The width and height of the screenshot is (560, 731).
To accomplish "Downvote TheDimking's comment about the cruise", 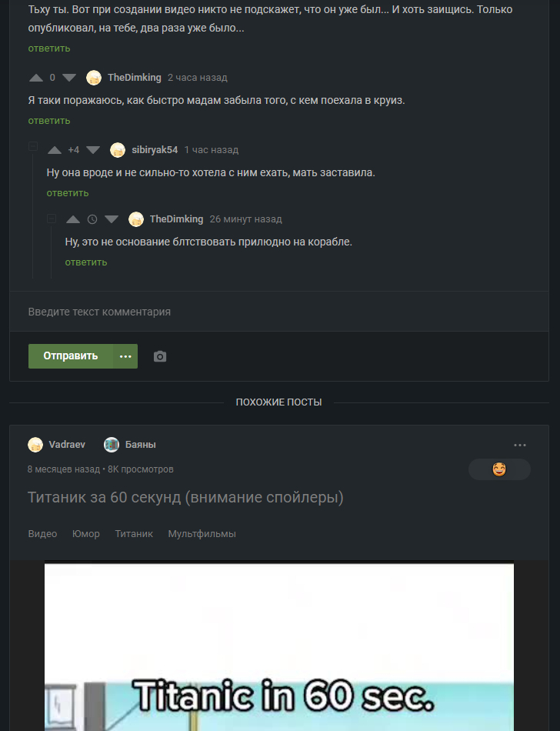I will tap(69, 78).
